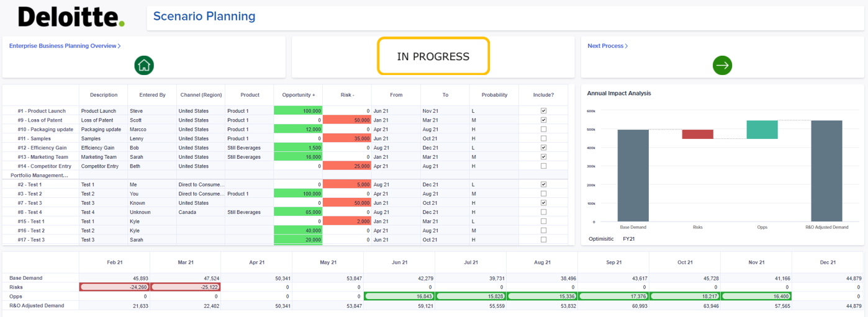
Task: Expand the Portfolio Management group row
Action: click(x=39, y=176)
